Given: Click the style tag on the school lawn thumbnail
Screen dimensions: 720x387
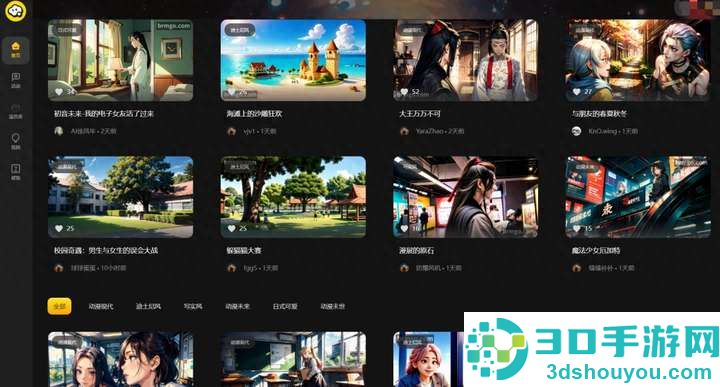Looking at the screenshot, I should [x=67, y=167].
